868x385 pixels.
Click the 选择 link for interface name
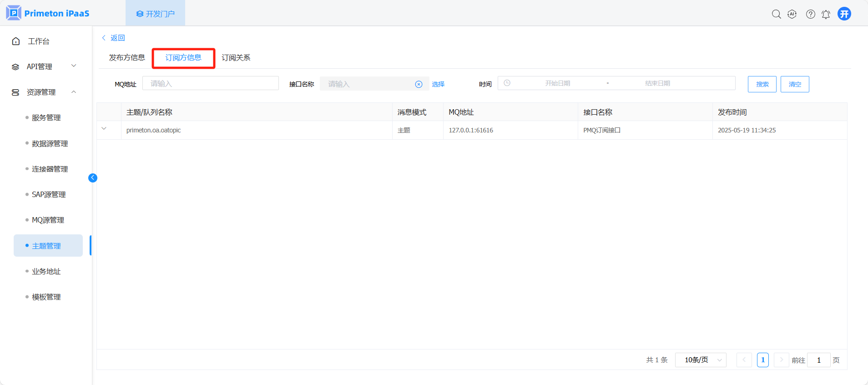(x=438, y=84)
